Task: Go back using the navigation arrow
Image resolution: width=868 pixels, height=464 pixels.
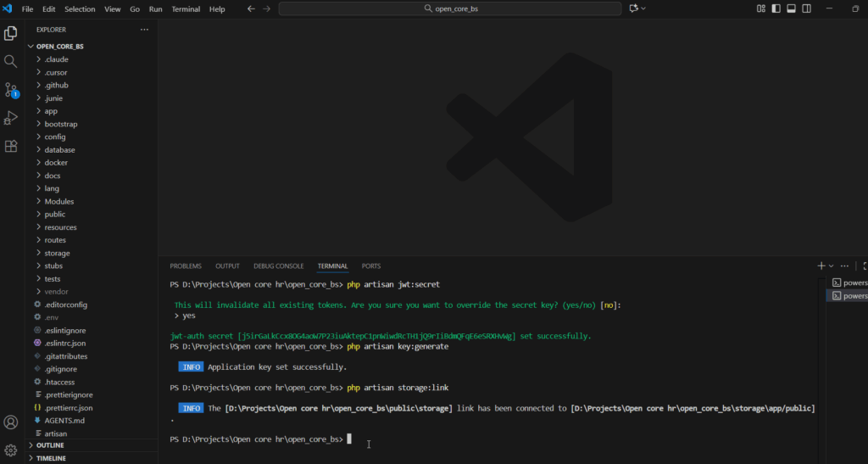Action: pos(250,8)
